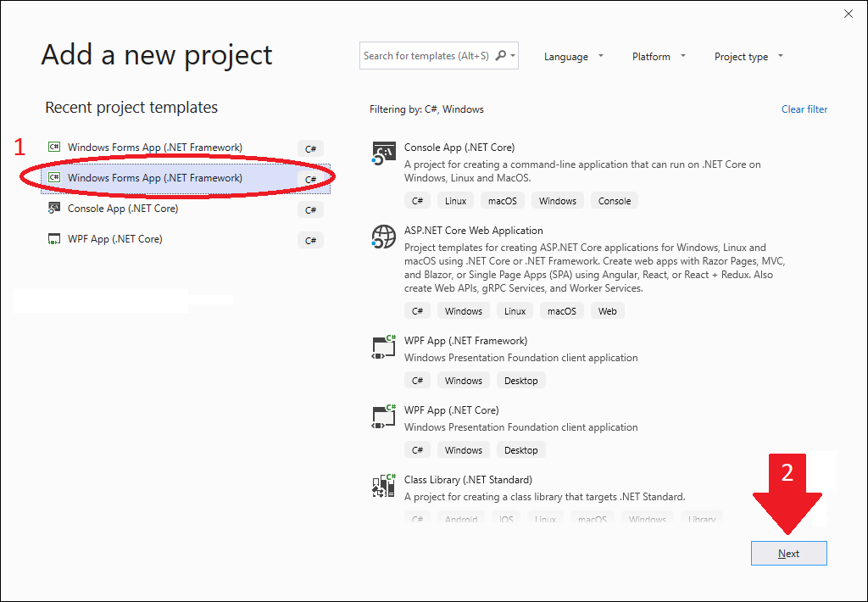Click the Linux tag under ASP.NET Core Web Application
This screenshot has width=868, height=602.
point(515,311)
